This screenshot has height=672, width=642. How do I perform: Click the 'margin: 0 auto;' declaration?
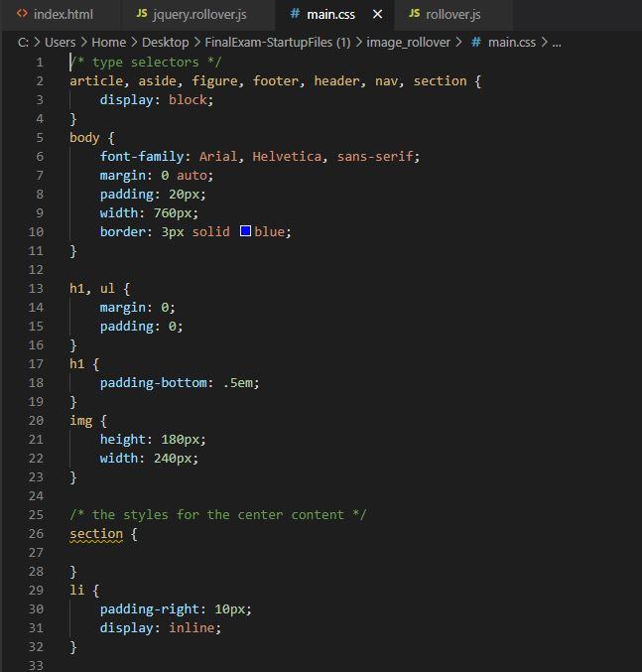(x=157, y=176)
